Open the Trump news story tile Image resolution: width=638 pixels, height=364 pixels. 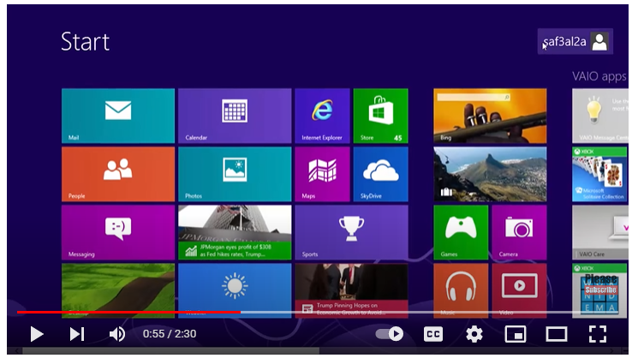(x=352, y=290)
